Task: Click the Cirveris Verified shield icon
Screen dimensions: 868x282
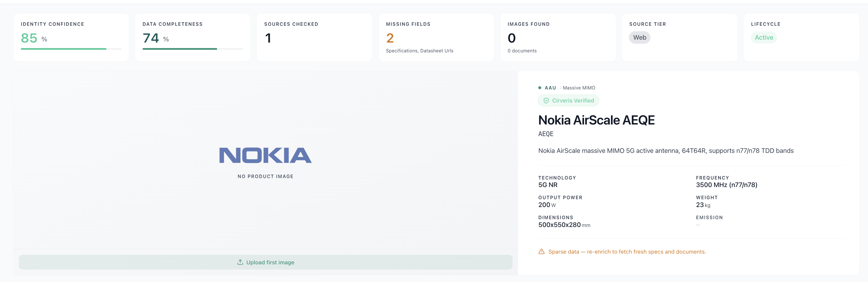Action: click(x=546, y=101)
